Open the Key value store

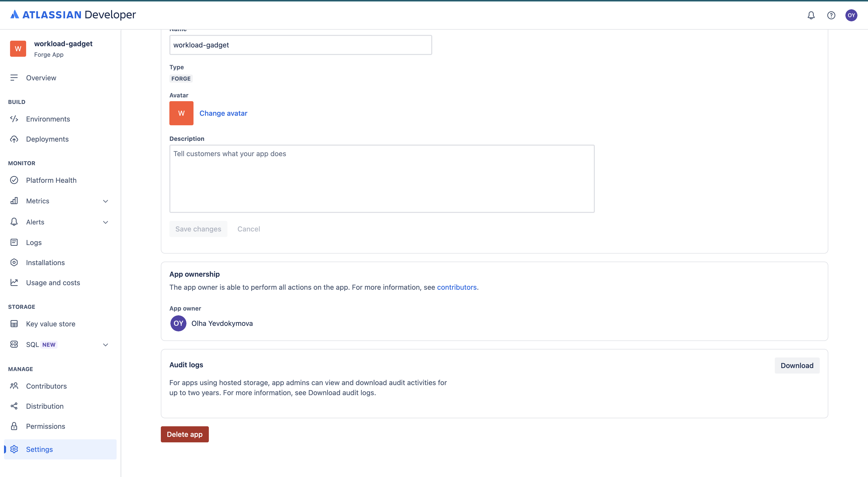51,324
